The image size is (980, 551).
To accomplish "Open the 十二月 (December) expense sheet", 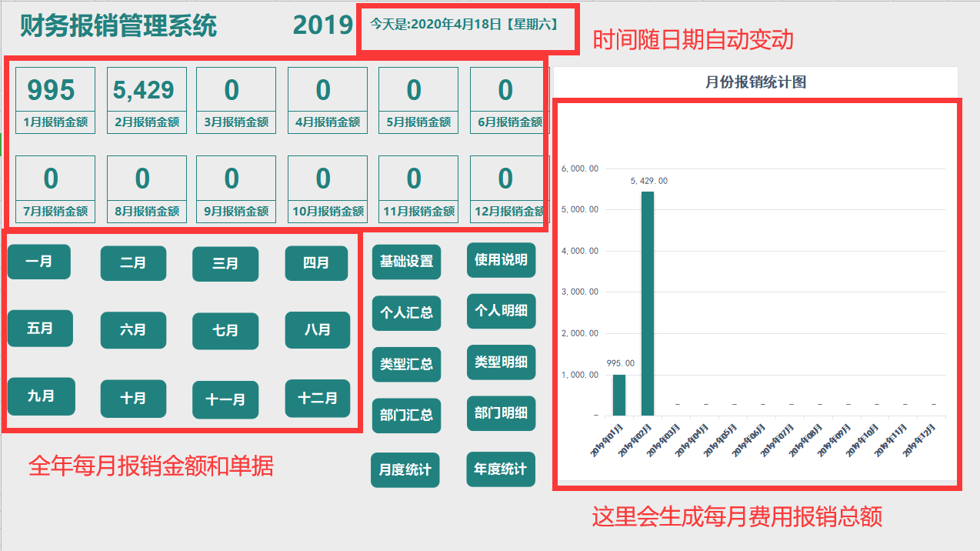I will click(x=317, y=399).
